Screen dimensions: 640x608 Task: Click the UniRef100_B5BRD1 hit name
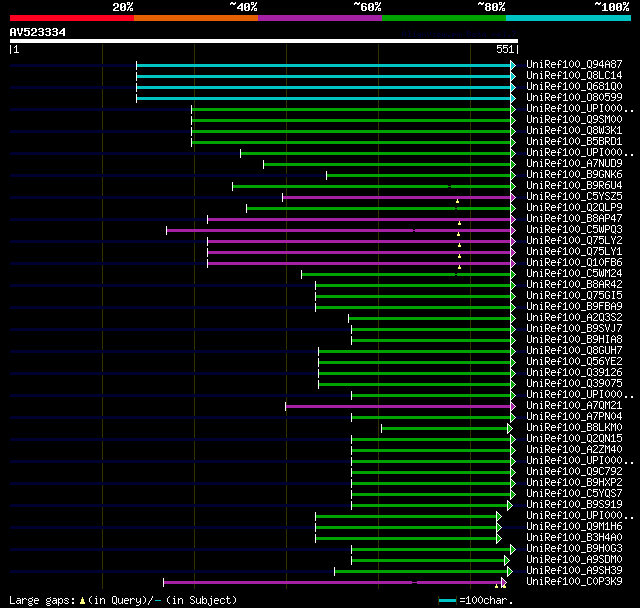(x=574, y=141)
